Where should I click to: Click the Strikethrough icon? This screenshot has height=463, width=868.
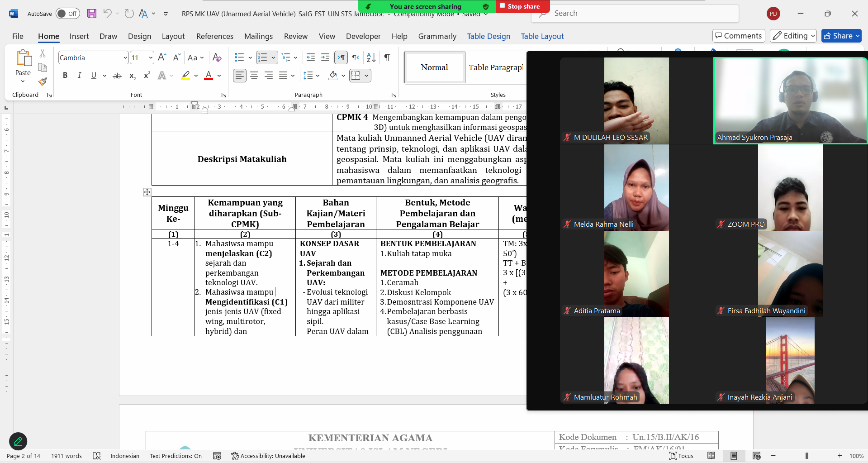pos(117,76)
